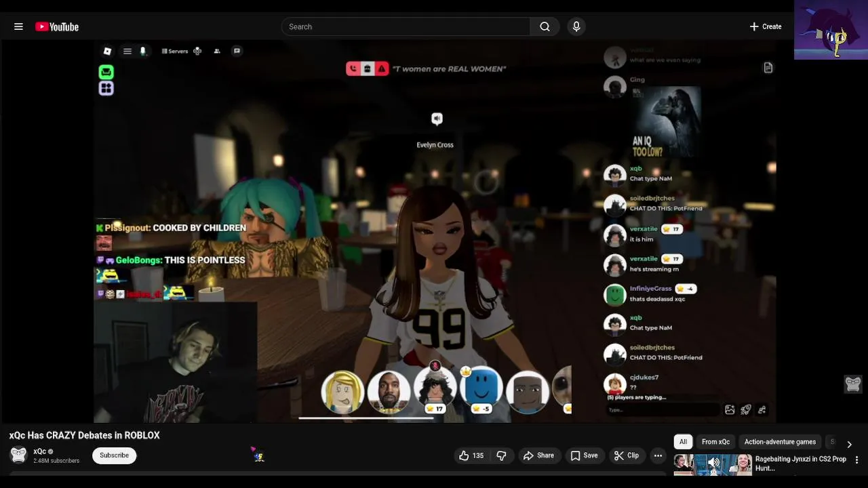The height and width of the screenshot is (488, 868).
Task: Open the YouTube guide hamburger menu
Action: click(18, 26)
